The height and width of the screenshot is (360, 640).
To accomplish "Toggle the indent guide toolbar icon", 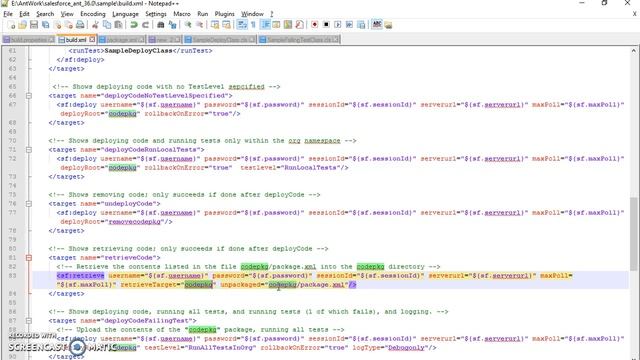I will click(265, 25).
